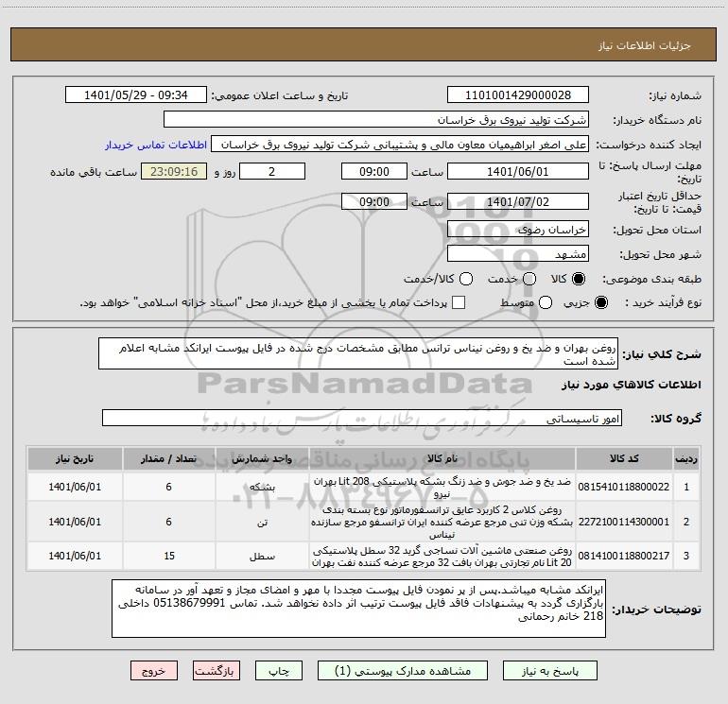Screen dimensions: 728x704
Task: Click the response deadline date 1401/06/01 field
Action: (x=518, y=171)
